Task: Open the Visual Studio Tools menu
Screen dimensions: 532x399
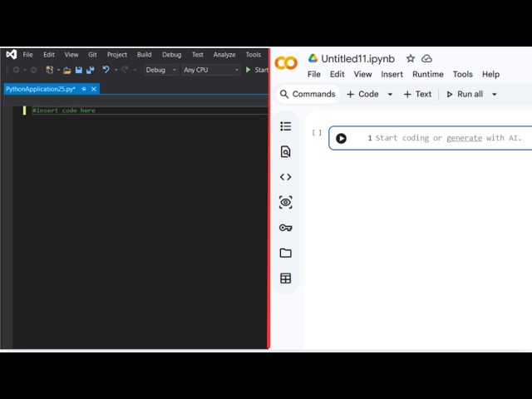Action: coord(253,55)
